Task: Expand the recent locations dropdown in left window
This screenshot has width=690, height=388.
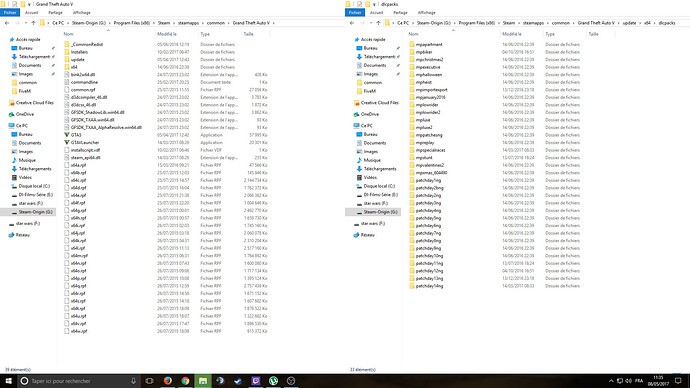Action: coord(26,23)
